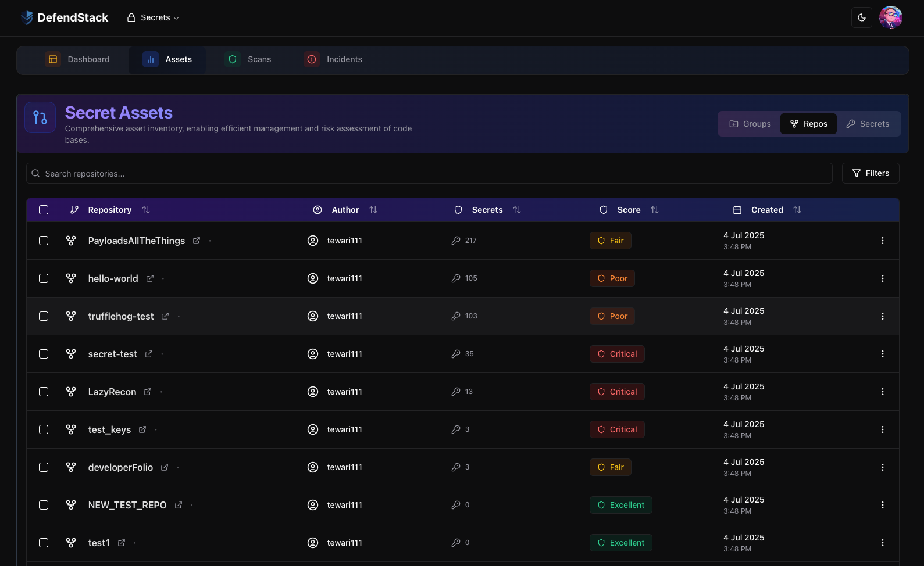924x566 pixels.
Task: Switch view to Groups
Action: point(750,124)
